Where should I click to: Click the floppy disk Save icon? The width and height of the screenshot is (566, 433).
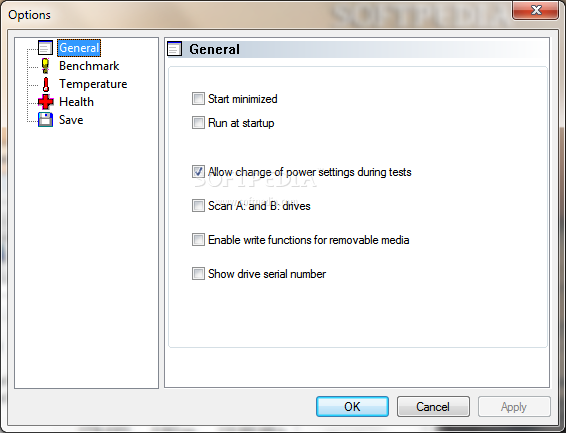click(45, 120)
